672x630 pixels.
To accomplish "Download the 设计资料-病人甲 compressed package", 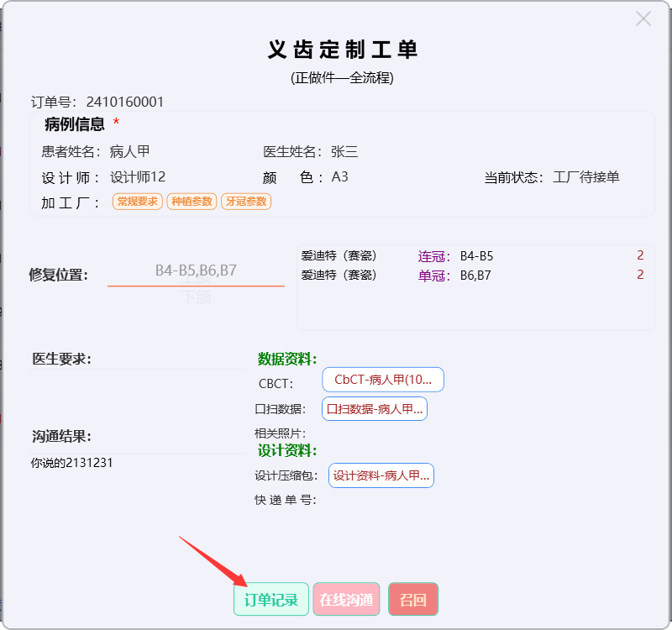I will [381, 475].
